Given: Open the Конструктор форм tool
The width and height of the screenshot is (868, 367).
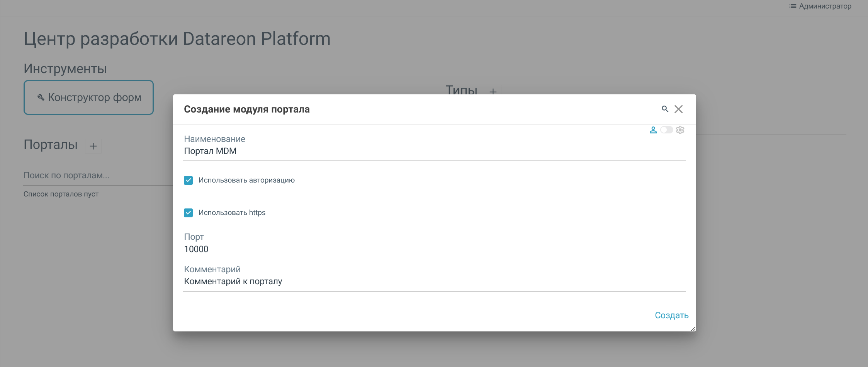Looking at the screenshot, I should tap(89, 97).
